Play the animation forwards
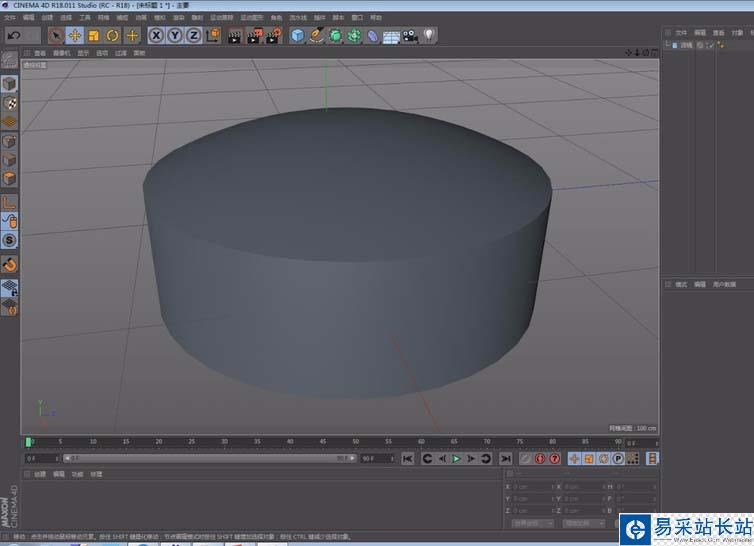 [x=456, y=459]
